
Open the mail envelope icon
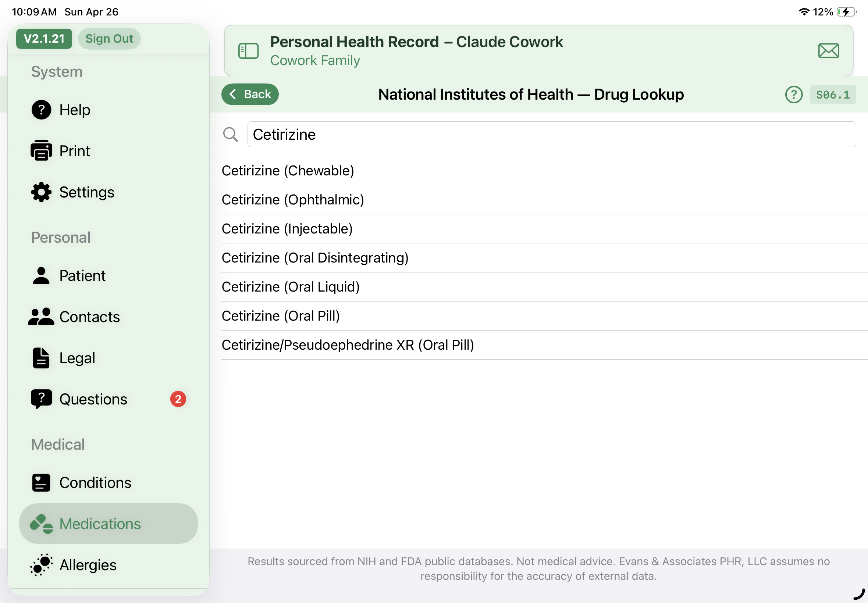point(828,51)
